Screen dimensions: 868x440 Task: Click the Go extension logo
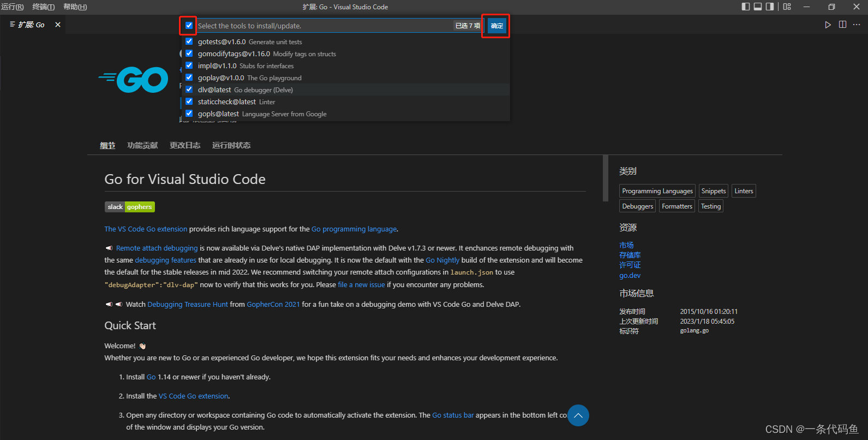point(133,80)
